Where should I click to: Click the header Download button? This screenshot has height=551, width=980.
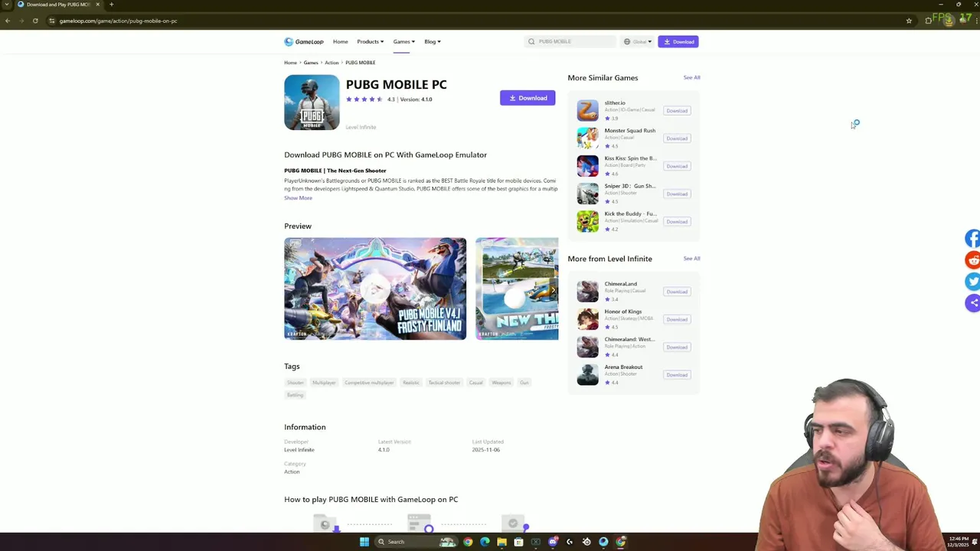(678, 41)
